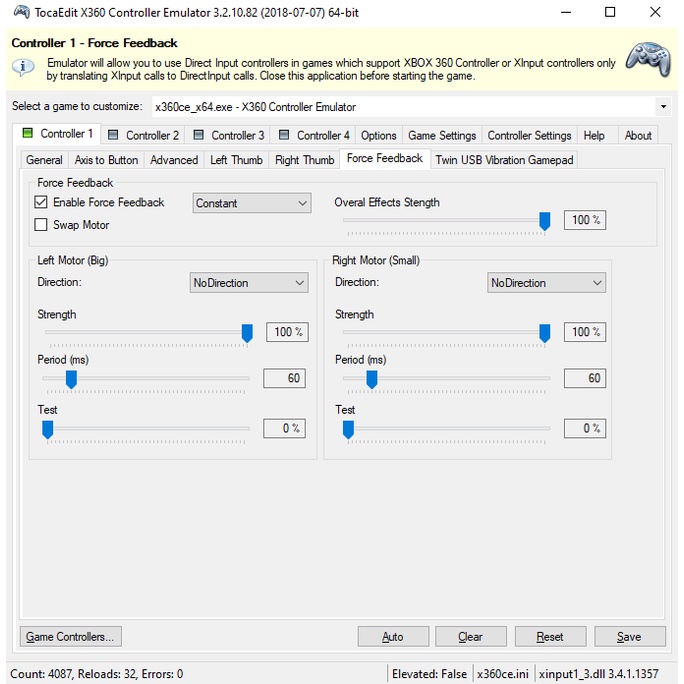Click the Controller 3 tab icon
This screenshot has height=684, width=684.
coord(198,135)
